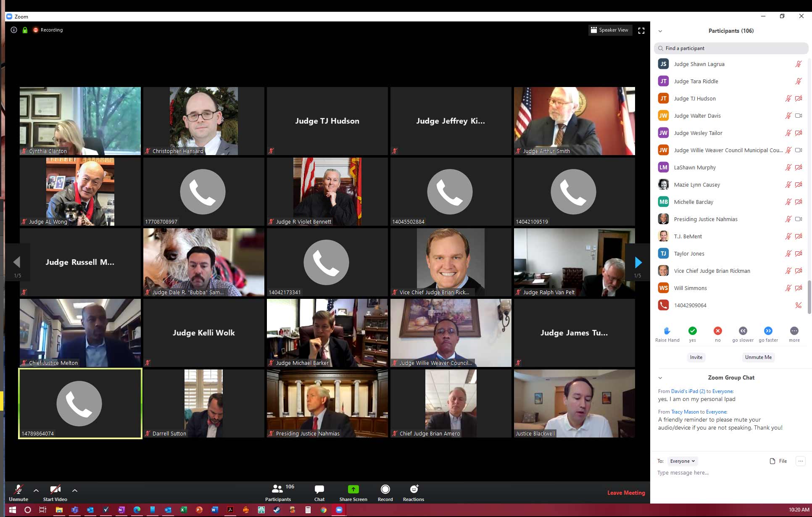
Task: Click the Record button icon
Action: coord(385,489)
